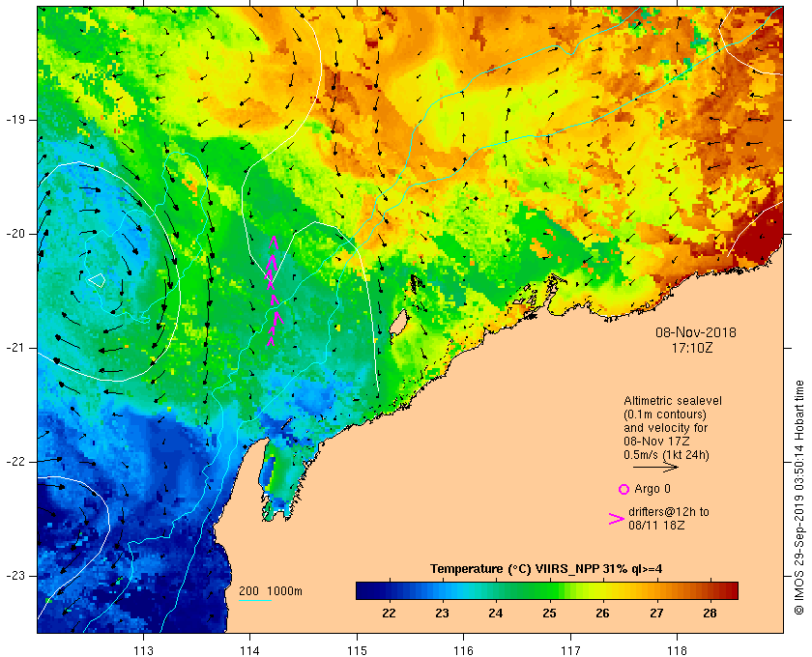Click colorbar tick label '27'
Image resolution: width=812 pixels, height=657 pixels.
tap(656, 613)
